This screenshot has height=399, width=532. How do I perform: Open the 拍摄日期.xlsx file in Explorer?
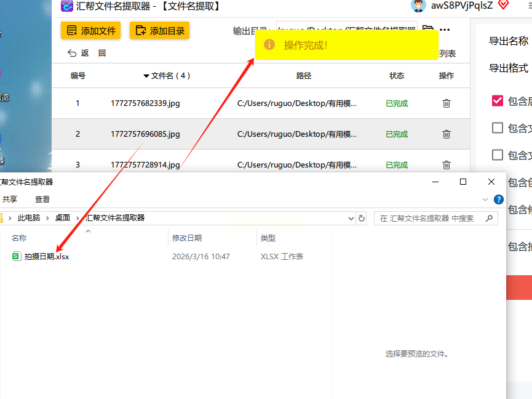47,256
